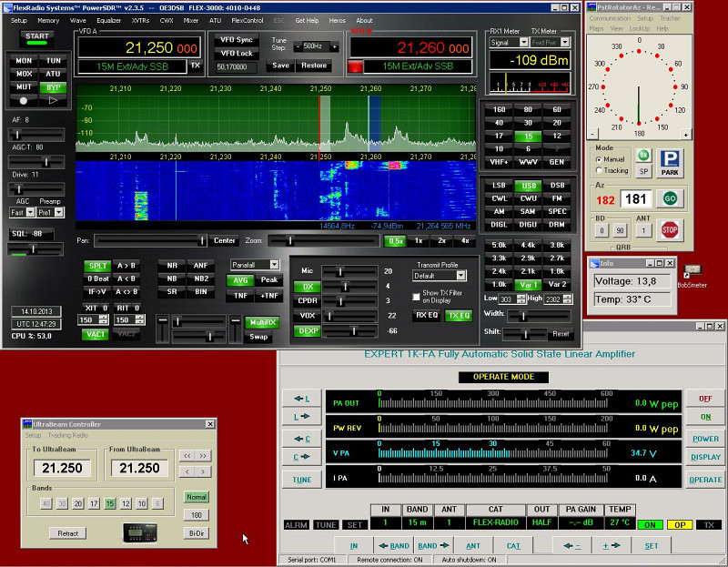Click the Retract button in UltraBeam

[67, 533]
